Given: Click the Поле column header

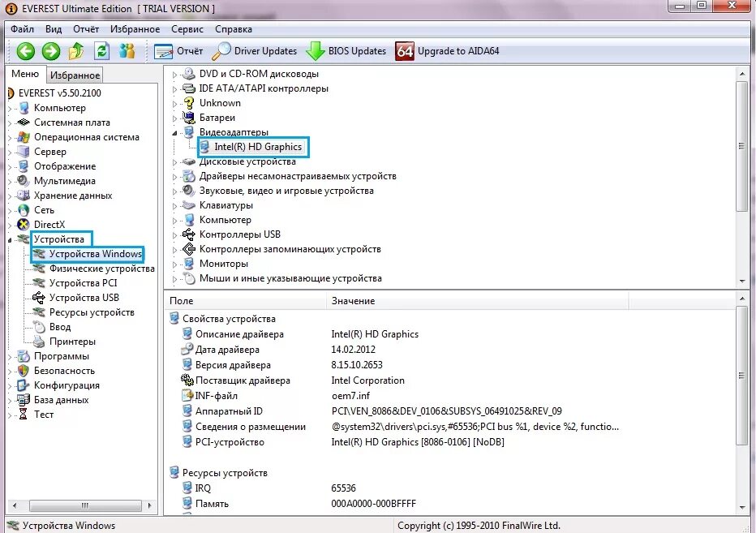Looking at the screenshot, I should [x=247, y=301].
